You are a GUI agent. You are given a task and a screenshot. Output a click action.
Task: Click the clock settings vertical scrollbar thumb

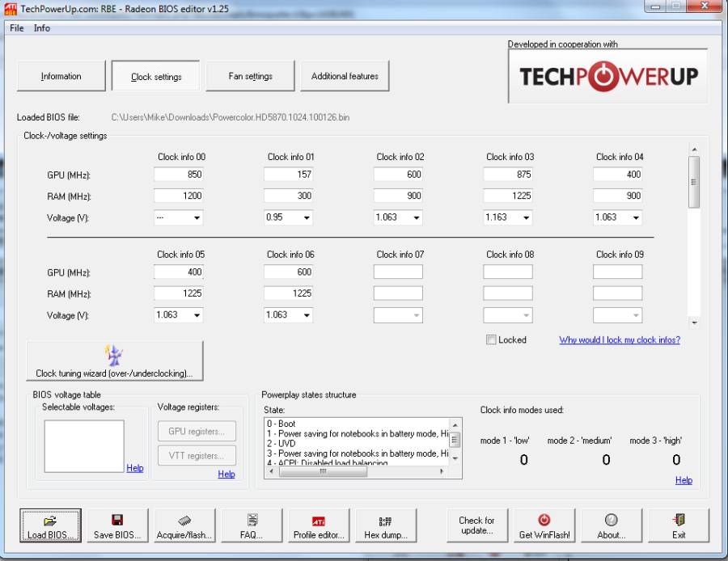[694, 182]
